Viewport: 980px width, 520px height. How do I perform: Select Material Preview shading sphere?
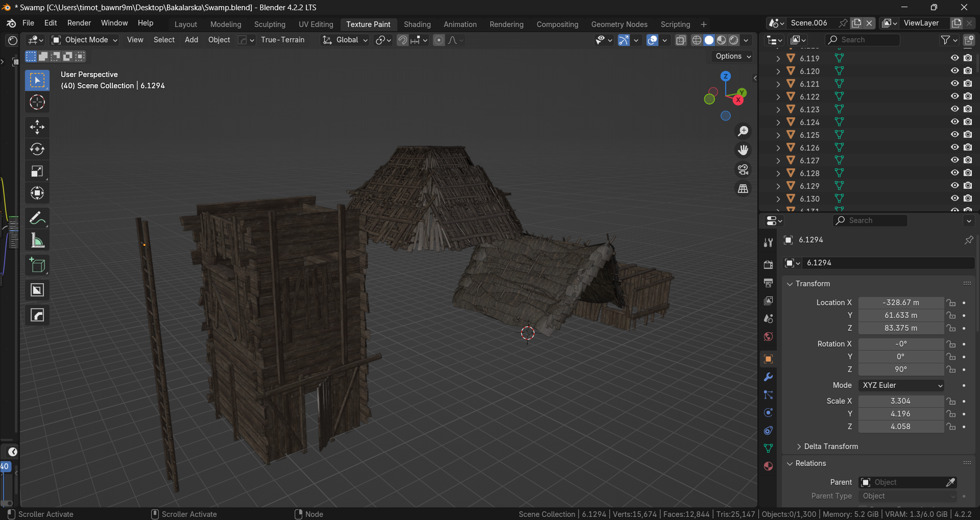pos(722,40)
